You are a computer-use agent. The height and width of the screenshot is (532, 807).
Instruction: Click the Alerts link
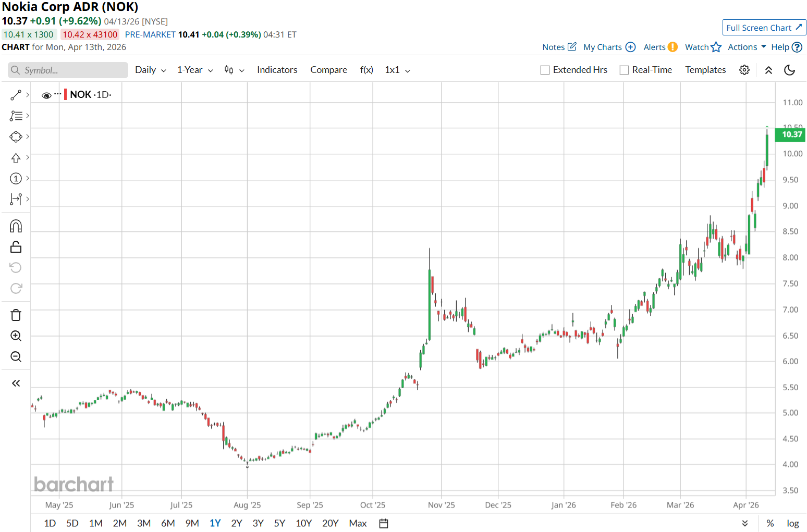coord(654,47)
